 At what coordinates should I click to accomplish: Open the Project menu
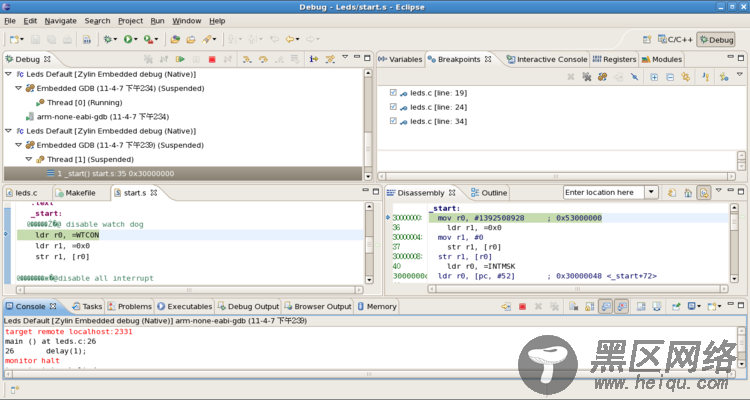[131, 21]
